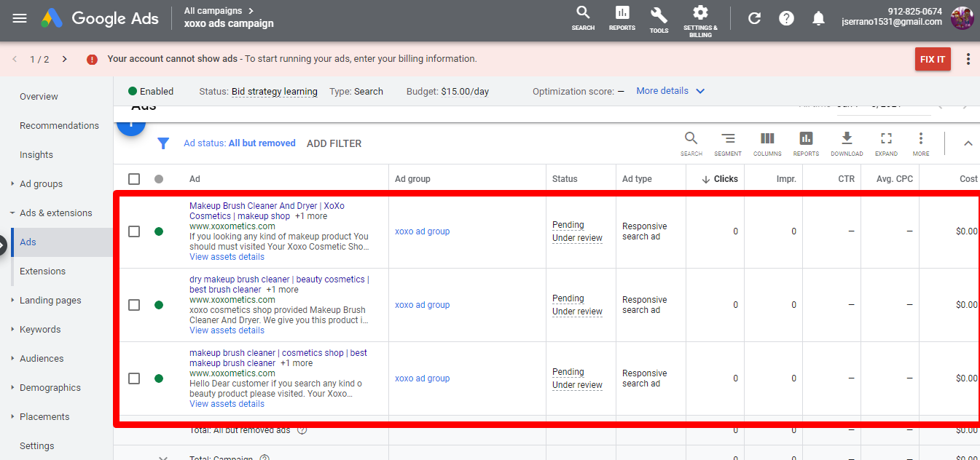Expand Ad groups in sidebar
Viewport: 980px width, 460px height.
[x=41, y=184]
